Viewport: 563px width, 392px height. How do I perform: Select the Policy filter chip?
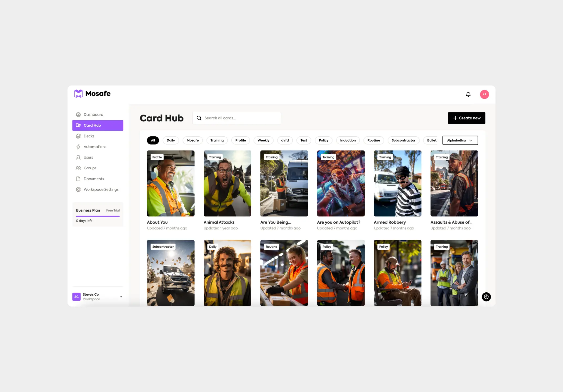323,140
